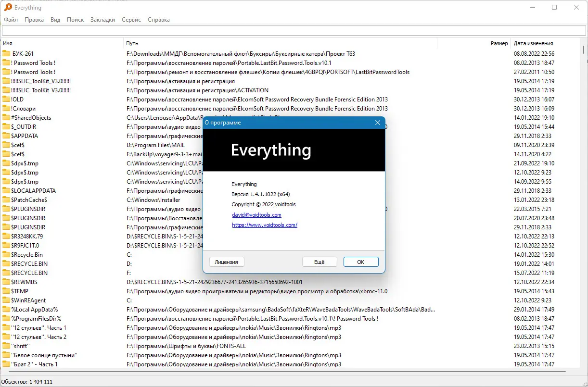Click the Everything magnifier app icon in title bar
588x387 pixels.
click(8, 7)
